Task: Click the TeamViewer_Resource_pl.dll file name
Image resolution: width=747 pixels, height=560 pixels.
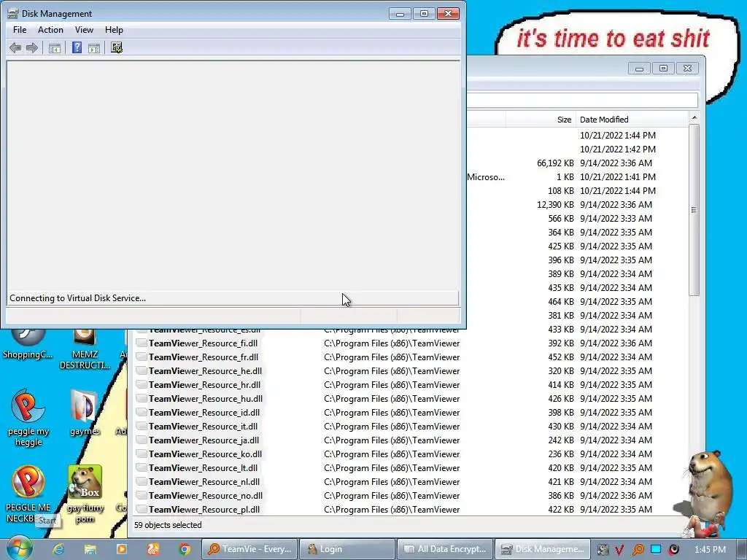Action: click(204, 510)
